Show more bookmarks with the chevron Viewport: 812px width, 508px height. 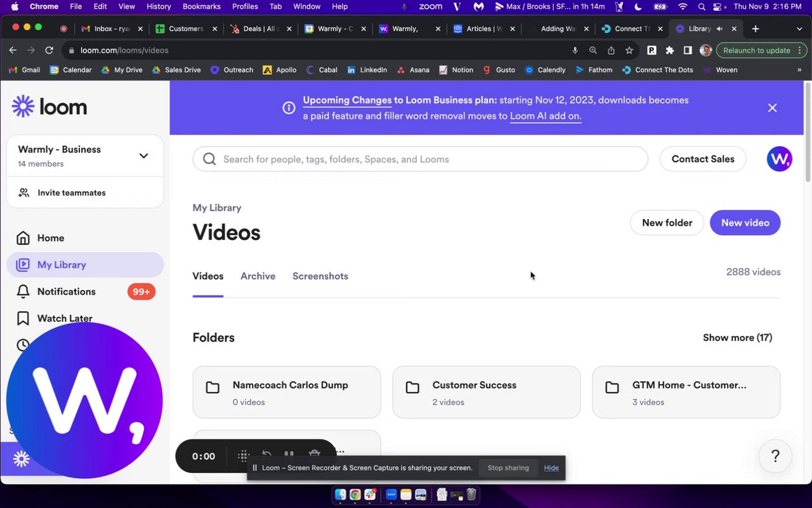click(799, 70)
